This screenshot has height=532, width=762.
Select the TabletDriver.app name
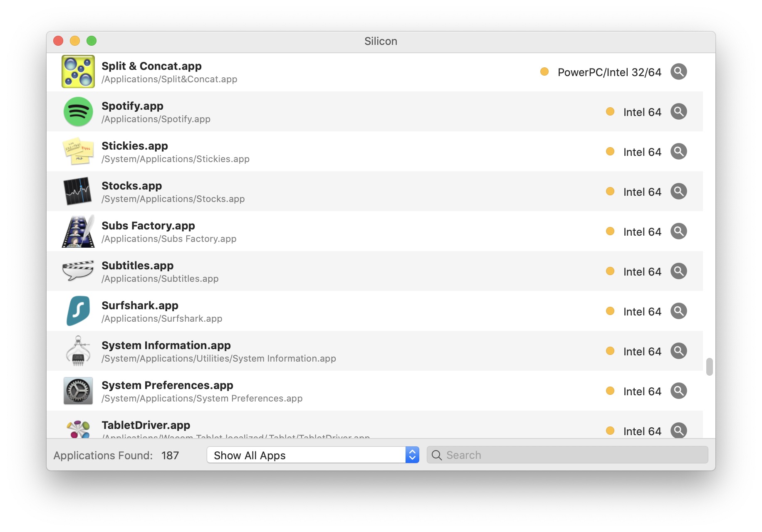pos(146,425)
